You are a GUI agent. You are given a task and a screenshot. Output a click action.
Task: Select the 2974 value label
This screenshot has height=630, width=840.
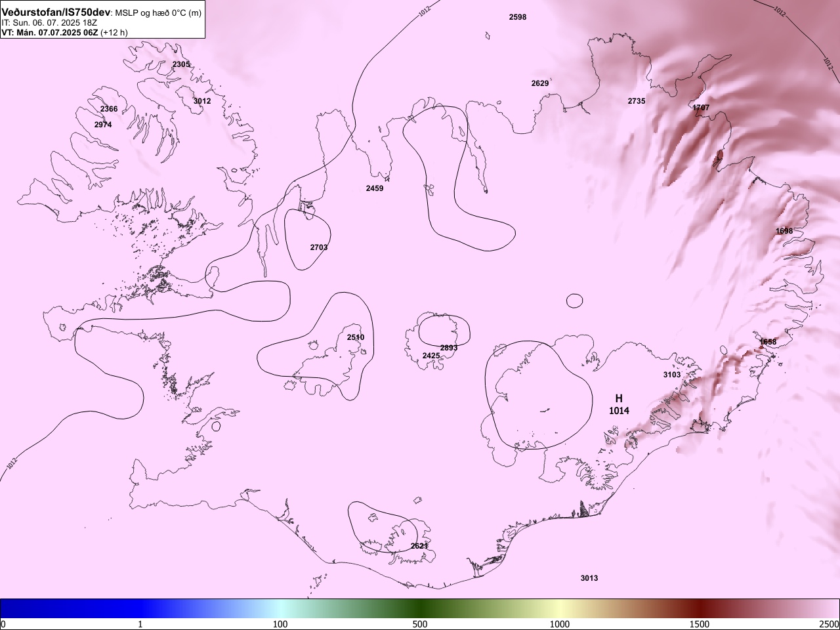coord(103,125)
